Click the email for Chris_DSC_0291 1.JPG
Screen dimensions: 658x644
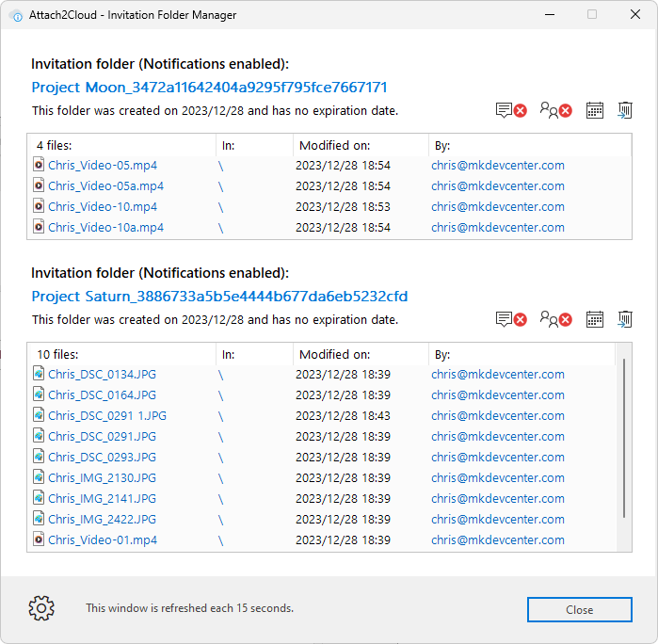coord(498,415)
